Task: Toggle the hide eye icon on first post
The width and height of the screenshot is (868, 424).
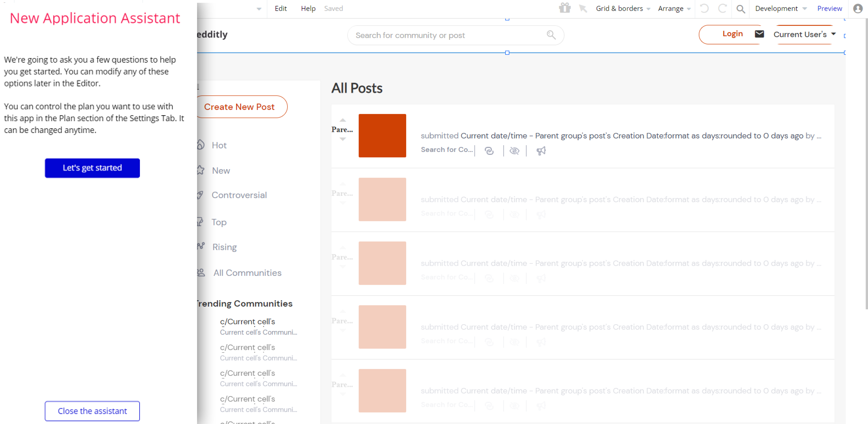Action: point(514,151)
